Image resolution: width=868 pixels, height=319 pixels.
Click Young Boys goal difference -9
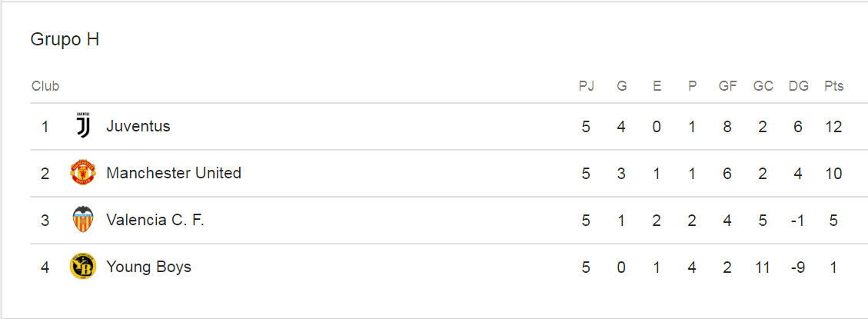[x=797, y=267]
